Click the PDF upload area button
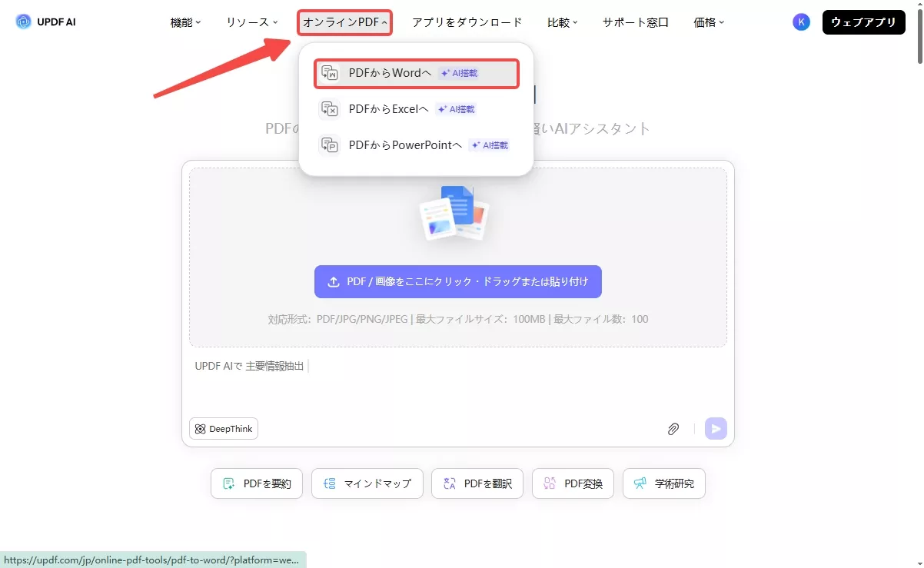The width and height of the screenshot is (924, 568). (458, 281)
